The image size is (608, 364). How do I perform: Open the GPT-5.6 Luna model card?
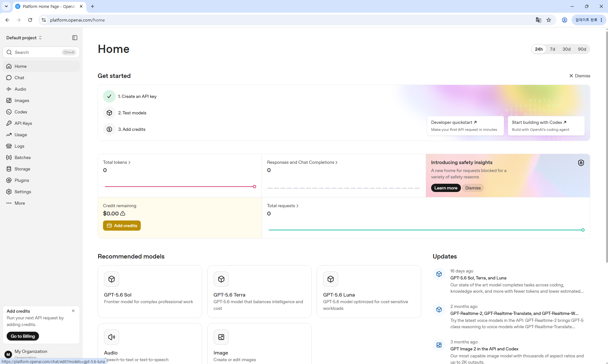tap(369, 291)
